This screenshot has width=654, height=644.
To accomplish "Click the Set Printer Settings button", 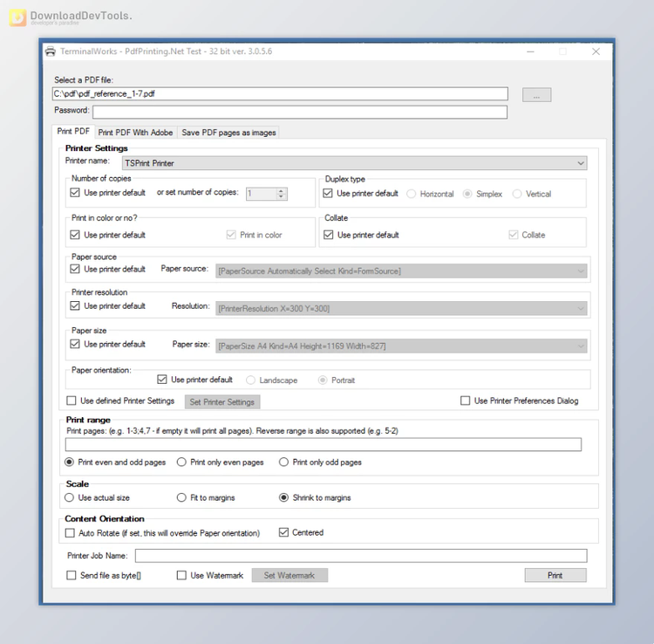I will pyautogui.click(x=221, y=402).
